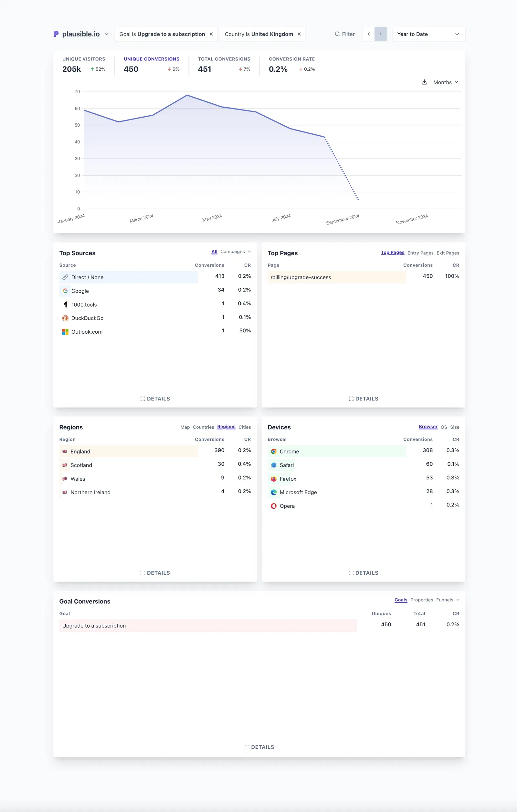This screenshot has height=812, width=517.
Task: Click the download export icon above chart
Action: pos(424,82)
